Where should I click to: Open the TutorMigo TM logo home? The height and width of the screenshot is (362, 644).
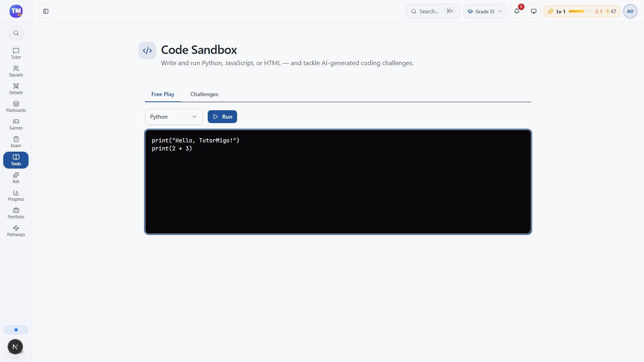(x=16, y=11)
